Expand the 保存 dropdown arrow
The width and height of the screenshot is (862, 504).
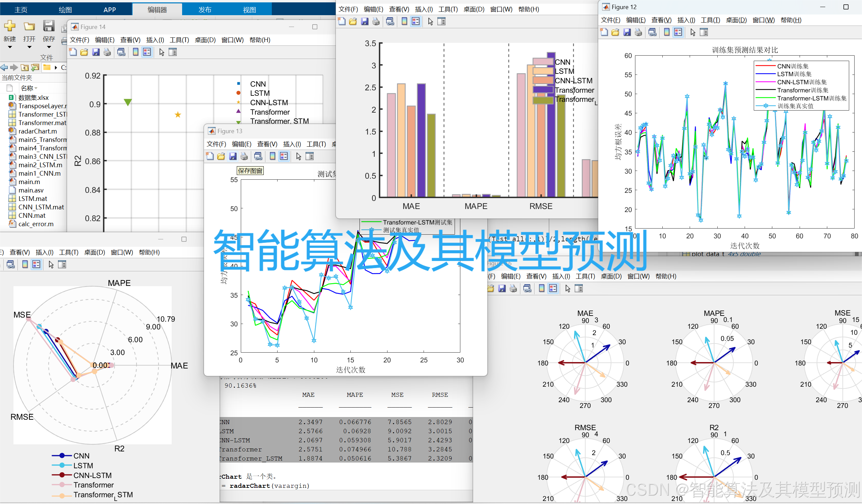coord(49,47)
